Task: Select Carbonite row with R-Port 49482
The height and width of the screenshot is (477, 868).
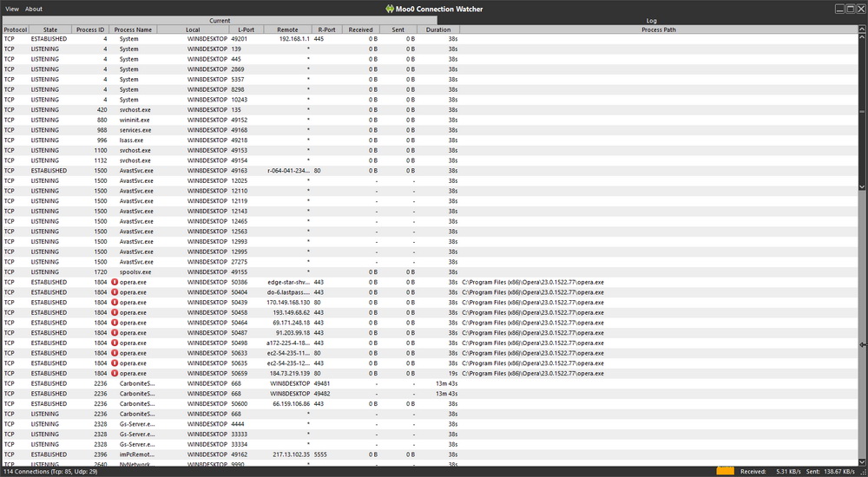Action: [431, 394]
